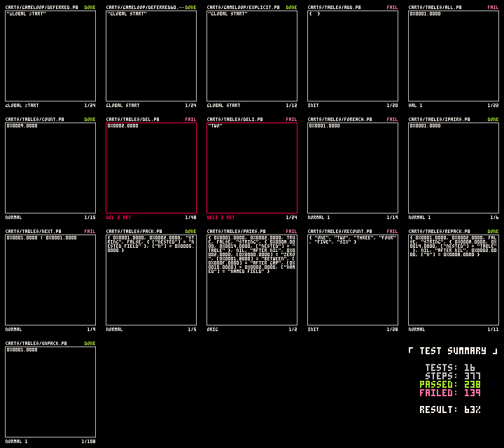Click the 'INIT' label under recount.p8
The image size is (504, 448).
click(314, 330)
